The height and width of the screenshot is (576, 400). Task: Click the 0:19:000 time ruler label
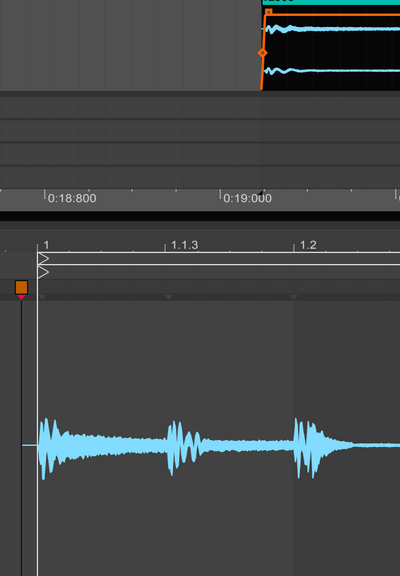(248, 198)
